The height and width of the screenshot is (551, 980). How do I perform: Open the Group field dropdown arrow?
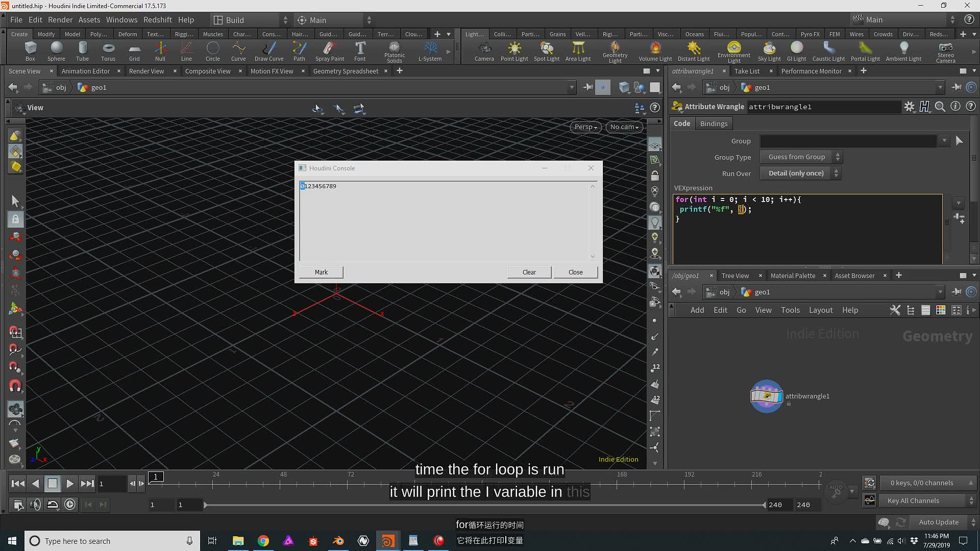point(944,141)
